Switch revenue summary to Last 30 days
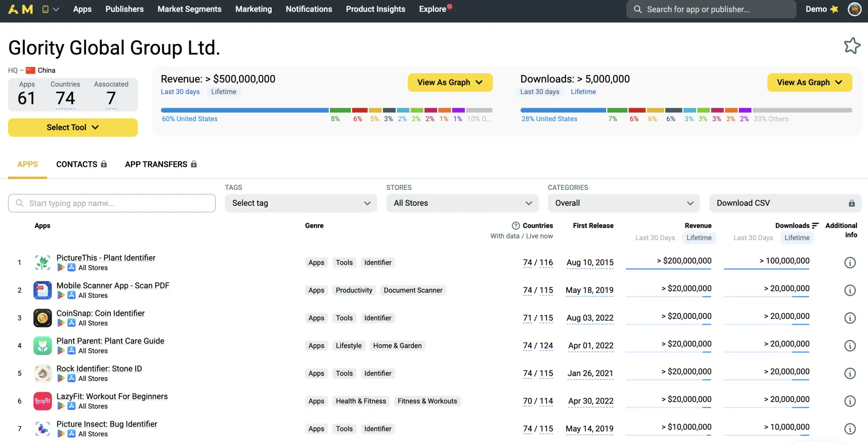 pyautogui.click(x=180, y=92)
